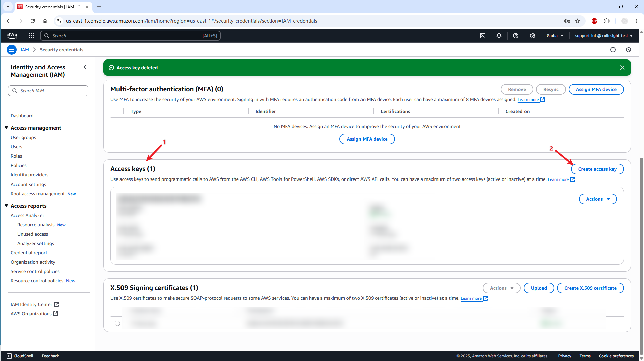Open the AWS support help icon

pos(516,36)
